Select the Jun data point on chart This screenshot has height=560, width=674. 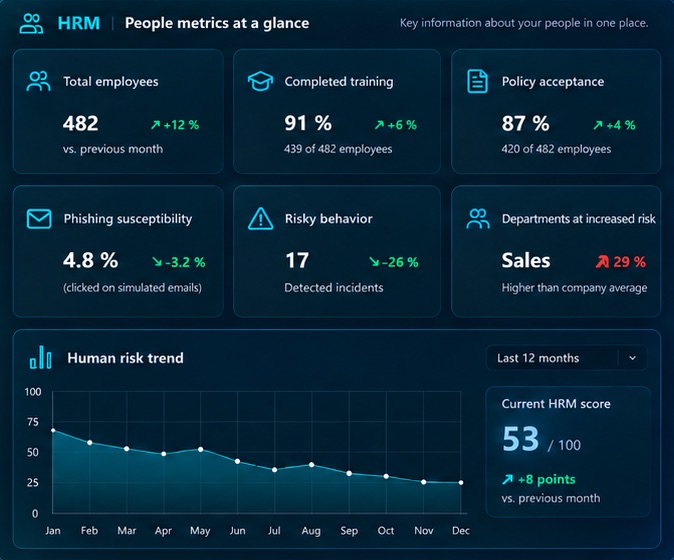pyautogui.click(x=238, y=461)
